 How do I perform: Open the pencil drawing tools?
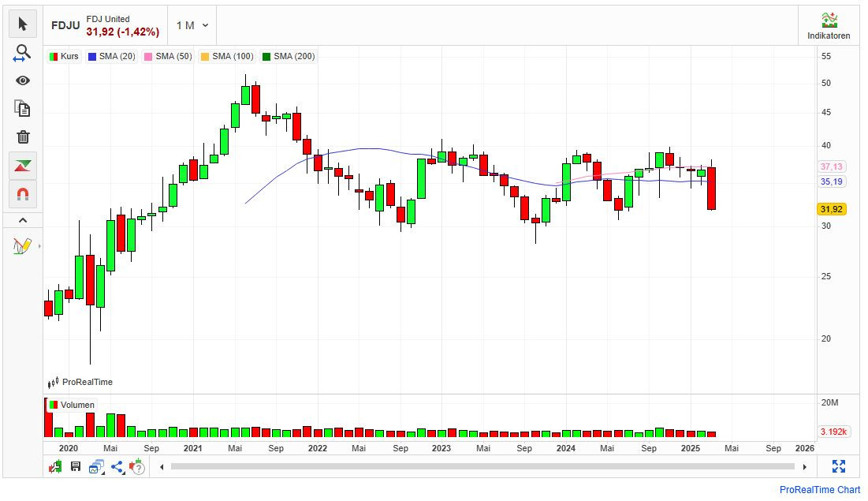[21, 245]
